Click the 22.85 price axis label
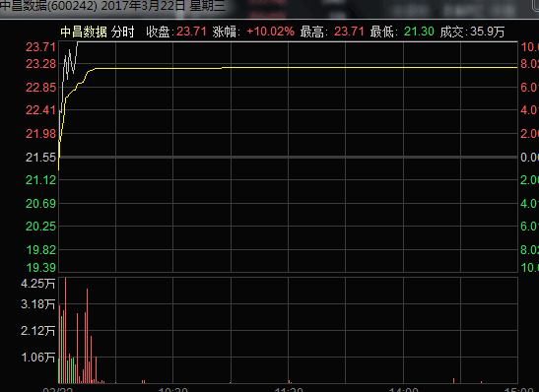 [x=40, y=88]
